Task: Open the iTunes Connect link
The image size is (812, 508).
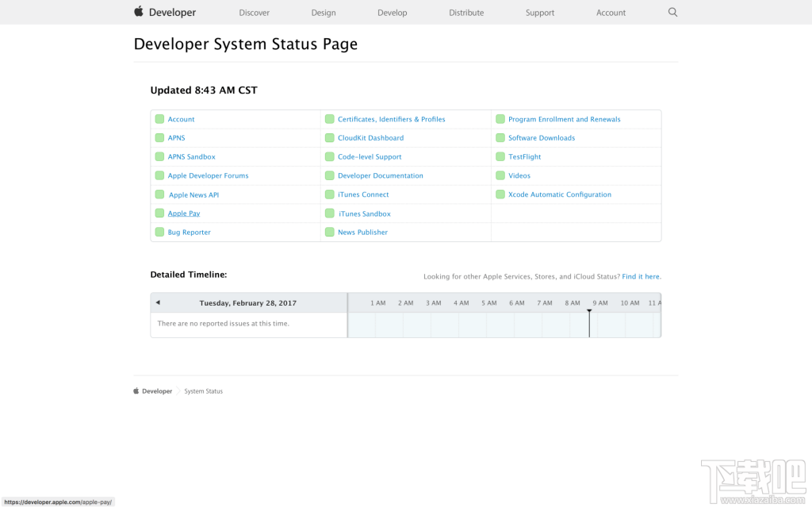Action: click(x=363, y=194)
